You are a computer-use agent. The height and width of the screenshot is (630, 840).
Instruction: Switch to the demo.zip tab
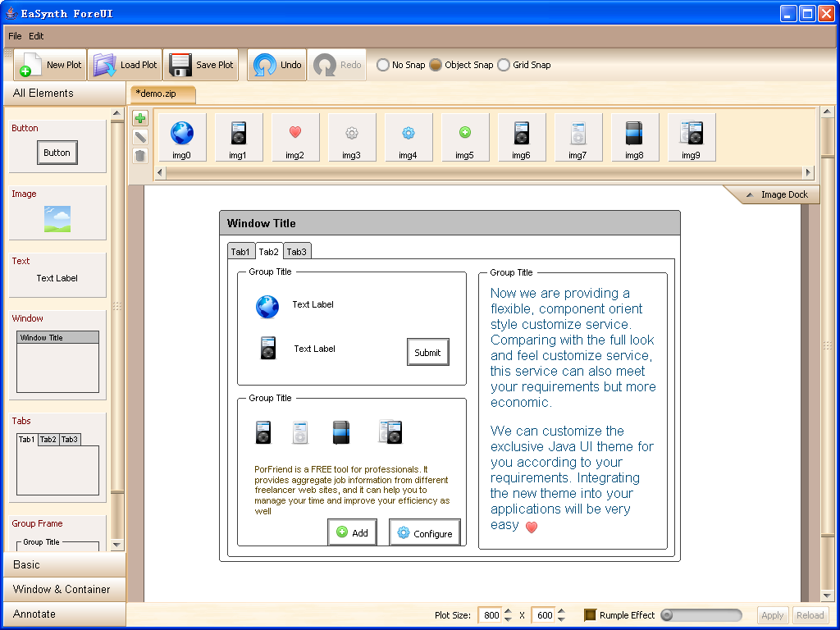162,94
